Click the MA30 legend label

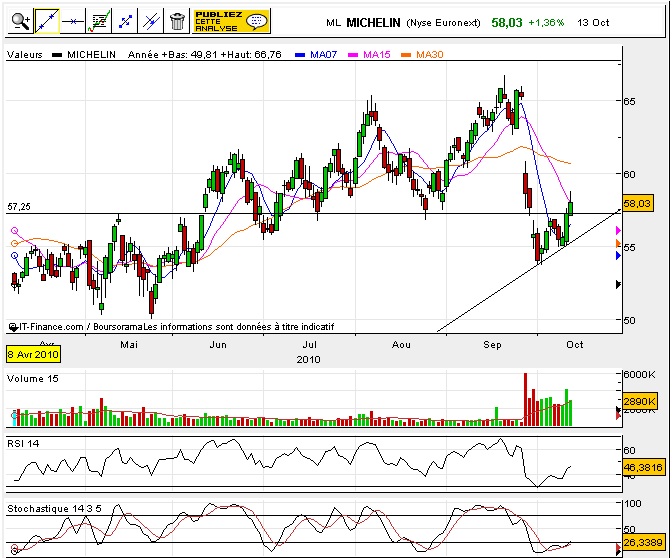click(429, 54)
